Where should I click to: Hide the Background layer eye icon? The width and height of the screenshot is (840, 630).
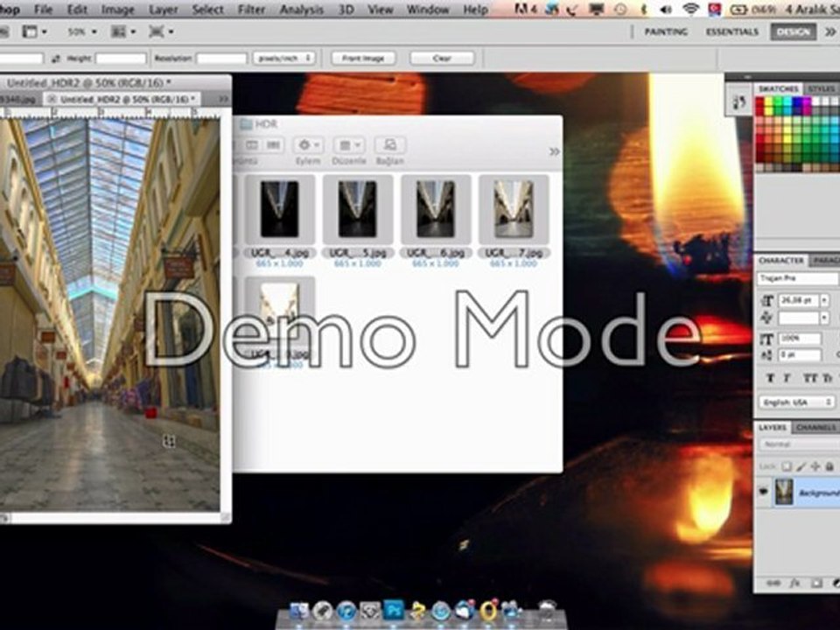coord(763,492)
